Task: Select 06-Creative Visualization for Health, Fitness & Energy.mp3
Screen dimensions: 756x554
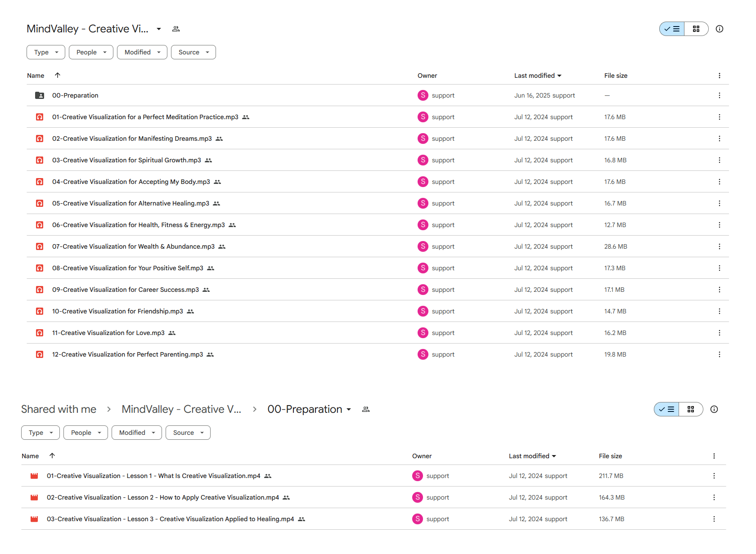Action: pyautogui.click(x=139, y=225)
